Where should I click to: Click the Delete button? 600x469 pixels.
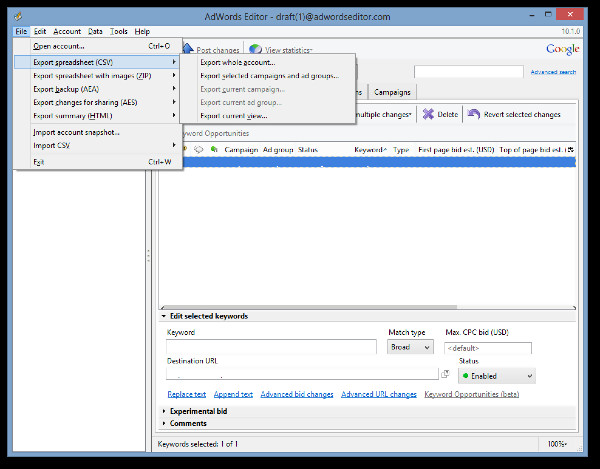tap(440, 114)
